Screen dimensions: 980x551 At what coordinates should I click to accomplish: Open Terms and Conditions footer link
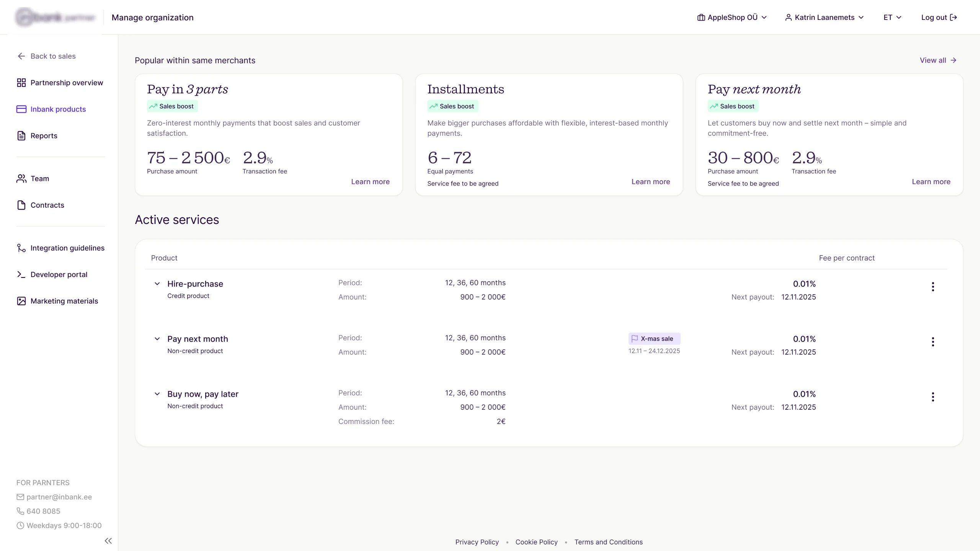(x=608, y=542)
